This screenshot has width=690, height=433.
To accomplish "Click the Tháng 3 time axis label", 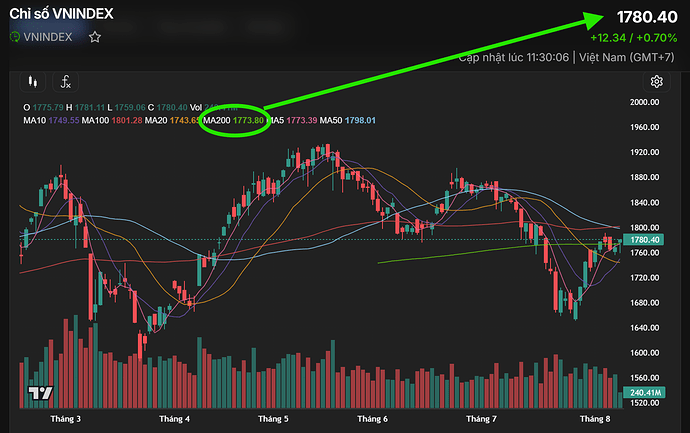I will [66, 419].
